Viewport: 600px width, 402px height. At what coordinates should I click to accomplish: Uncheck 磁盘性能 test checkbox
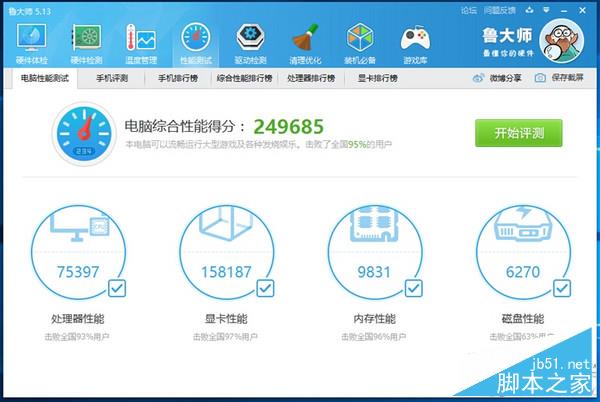tap(562, 288)
